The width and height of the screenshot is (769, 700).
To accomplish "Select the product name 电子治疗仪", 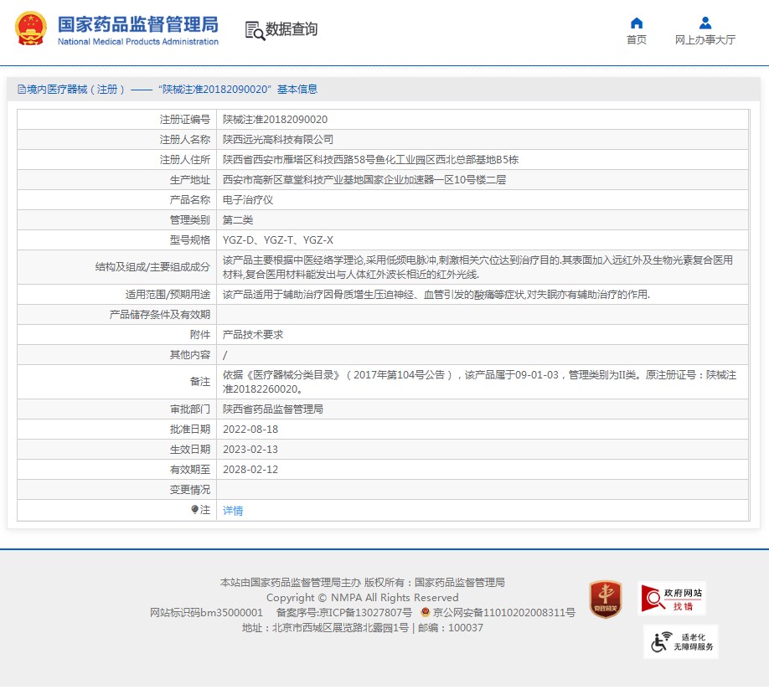I will (248, 200).
